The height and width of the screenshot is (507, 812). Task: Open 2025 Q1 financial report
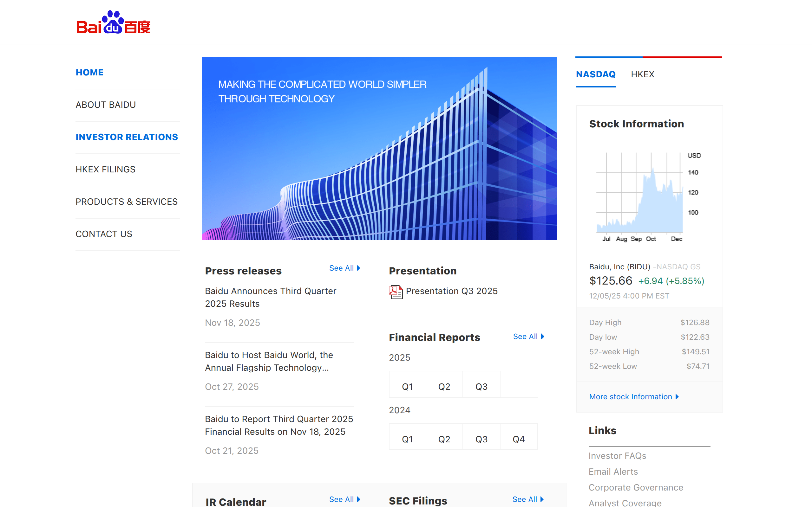pyautogui.click(x=407, y=386)
